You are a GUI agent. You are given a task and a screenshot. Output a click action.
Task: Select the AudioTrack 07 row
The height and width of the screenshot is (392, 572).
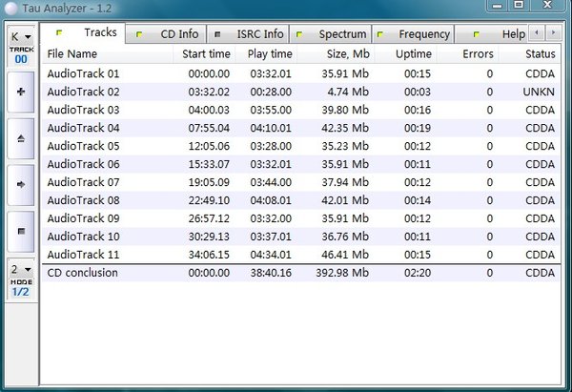(301, 182)
